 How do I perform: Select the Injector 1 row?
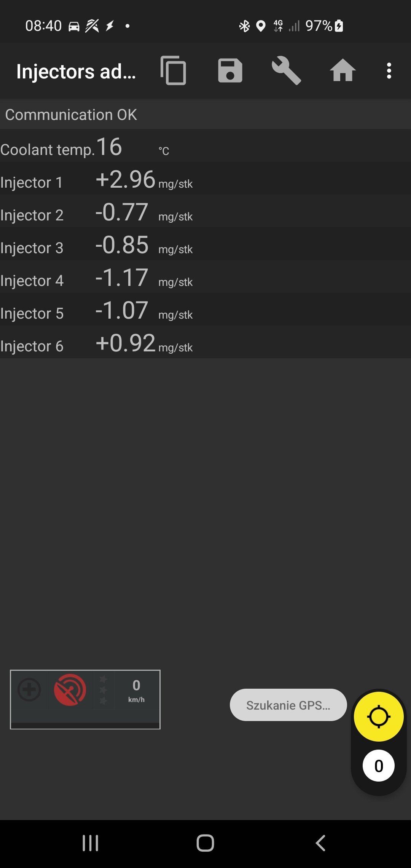[205, 179]
